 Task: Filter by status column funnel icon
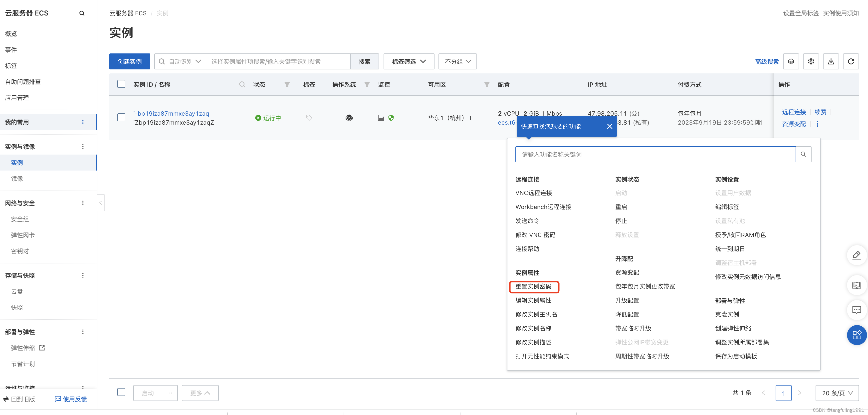[x=287, y=84]
